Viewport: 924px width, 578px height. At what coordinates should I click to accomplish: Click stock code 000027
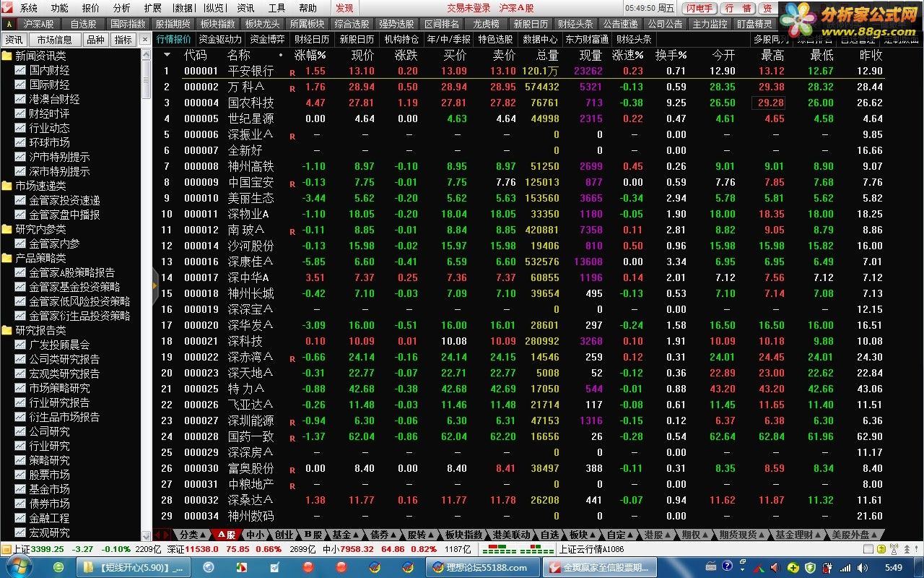201,420
